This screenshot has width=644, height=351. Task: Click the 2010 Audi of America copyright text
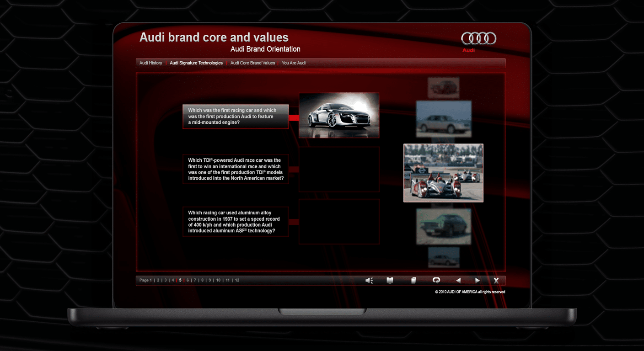click(x=470, y=292)
